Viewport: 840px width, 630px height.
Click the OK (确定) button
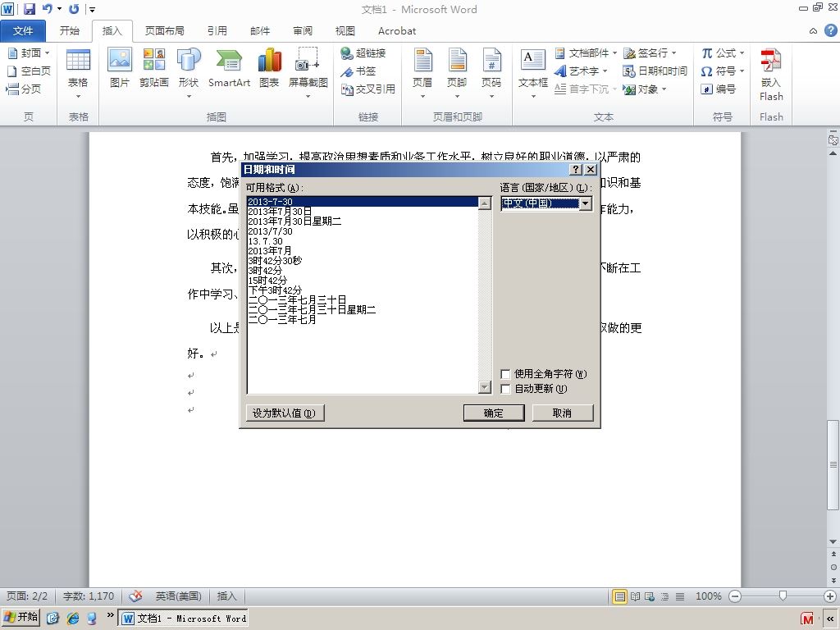(x=493, y=413)
